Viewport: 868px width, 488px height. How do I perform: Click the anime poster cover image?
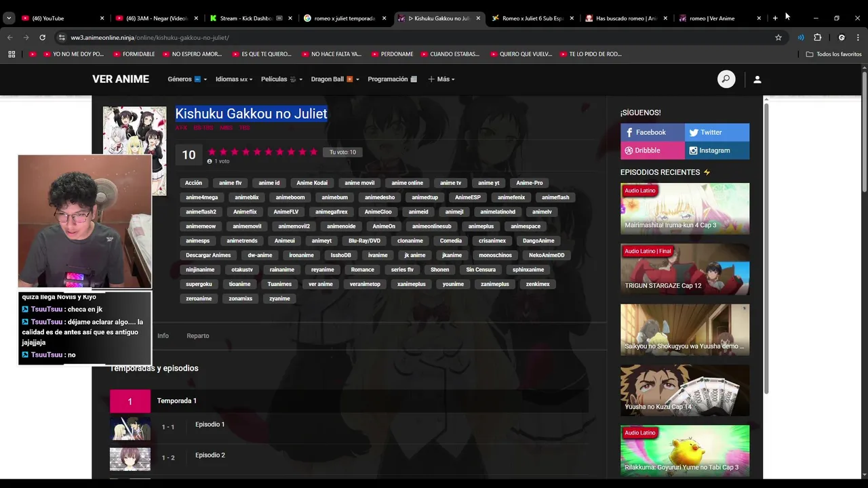pyautogui.click(x=134, y=130)
